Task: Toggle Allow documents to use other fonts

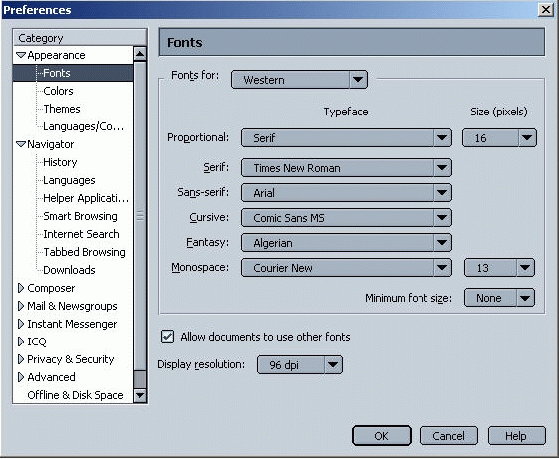Action: (167, 337)
